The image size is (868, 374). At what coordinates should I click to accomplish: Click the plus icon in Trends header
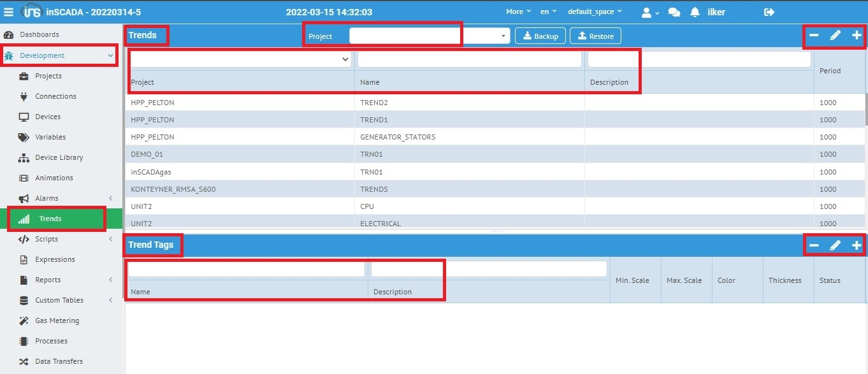[857, 36]
